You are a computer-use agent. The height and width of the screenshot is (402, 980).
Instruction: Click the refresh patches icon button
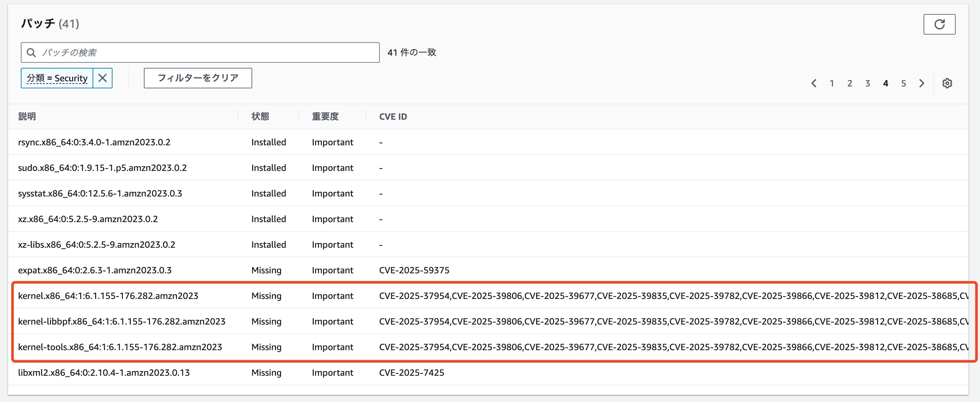point(939,24)
